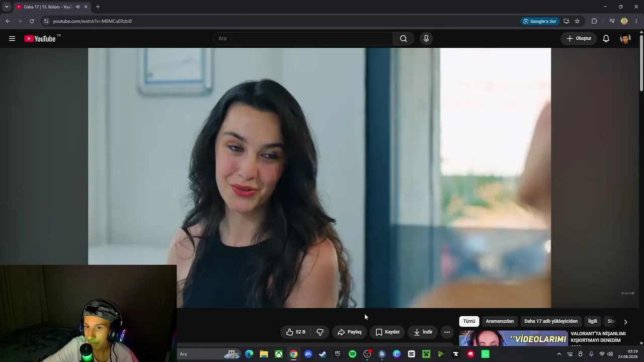Open Chrome tab search dropdown
Image resolution: width=644 pixels, height=362 pixels.
[x=7, y=7]
